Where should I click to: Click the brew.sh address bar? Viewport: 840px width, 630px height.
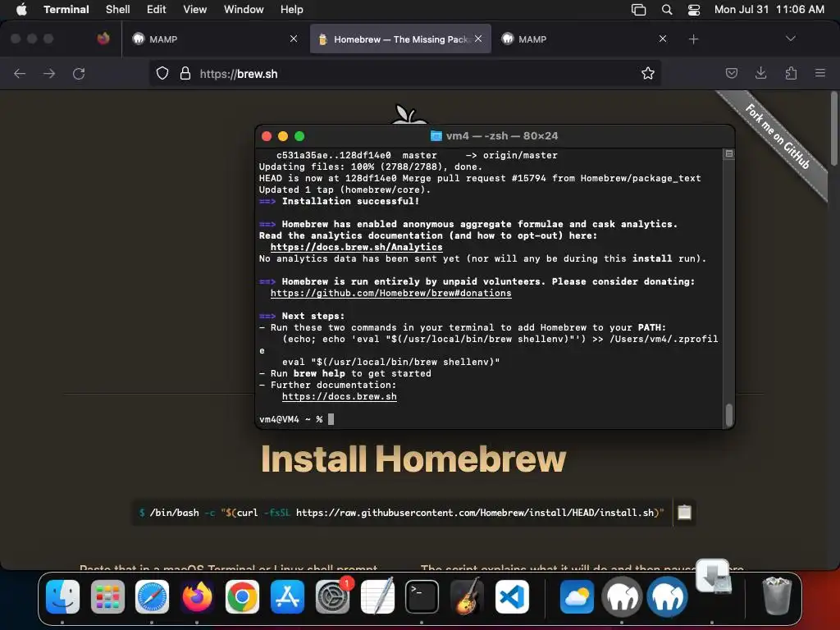pyautogui.click(x=404, y=73)
